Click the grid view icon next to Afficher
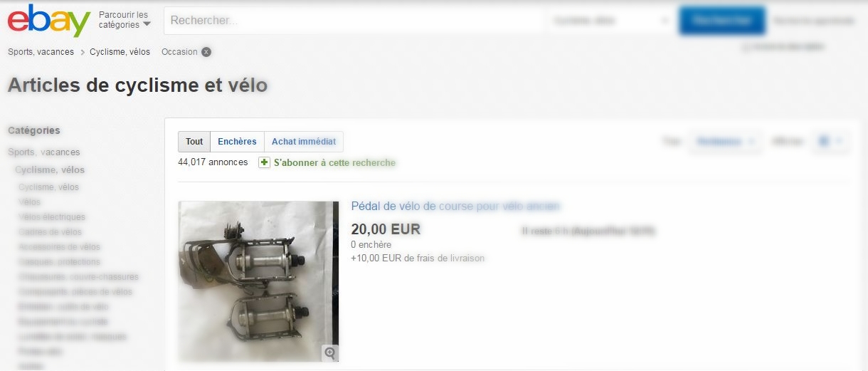 [824, 142]
